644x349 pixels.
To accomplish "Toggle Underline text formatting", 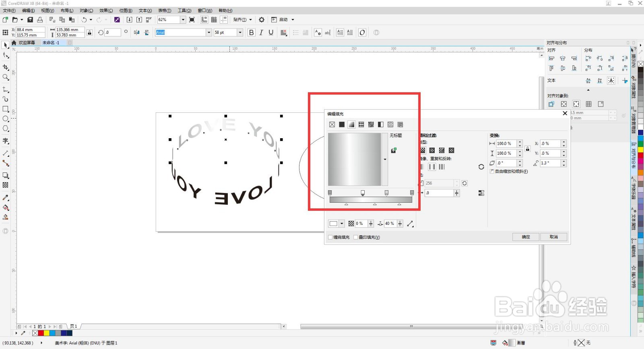I will point(271,33).
